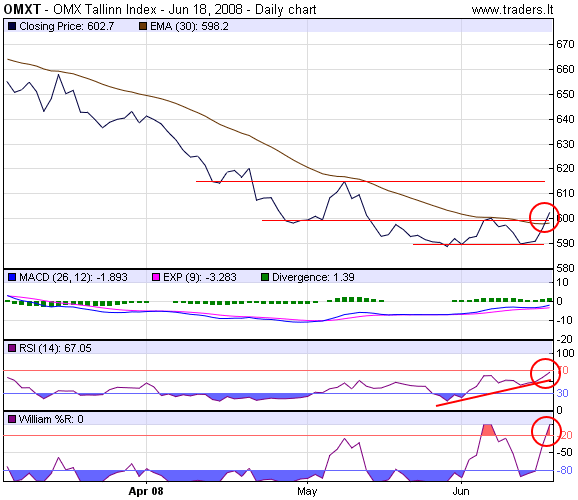Click the green Divergence legend swatch
578x500 pixels.
265,277
